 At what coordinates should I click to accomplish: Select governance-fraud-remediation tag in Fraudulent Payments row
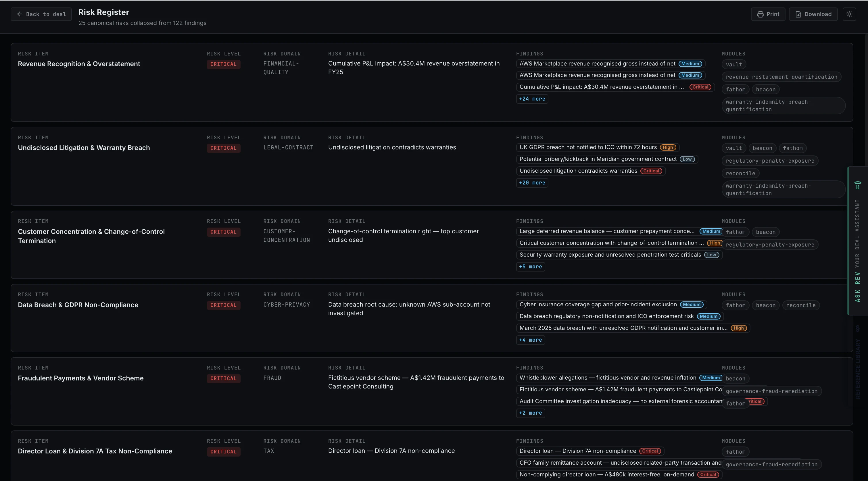pyautogui.click(x=772, y=391)
